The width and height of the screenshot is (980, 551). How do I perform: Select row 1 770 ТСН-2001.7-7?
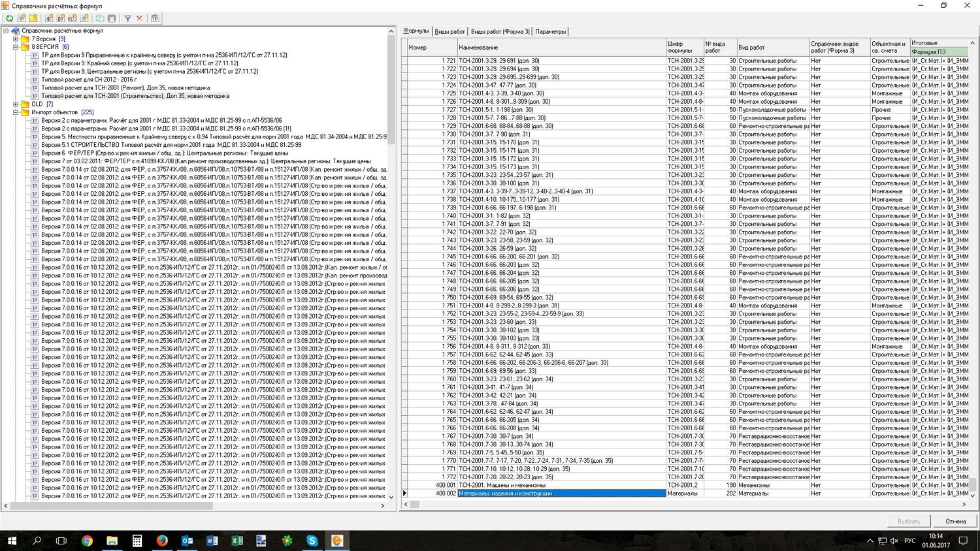pos(685,461)
